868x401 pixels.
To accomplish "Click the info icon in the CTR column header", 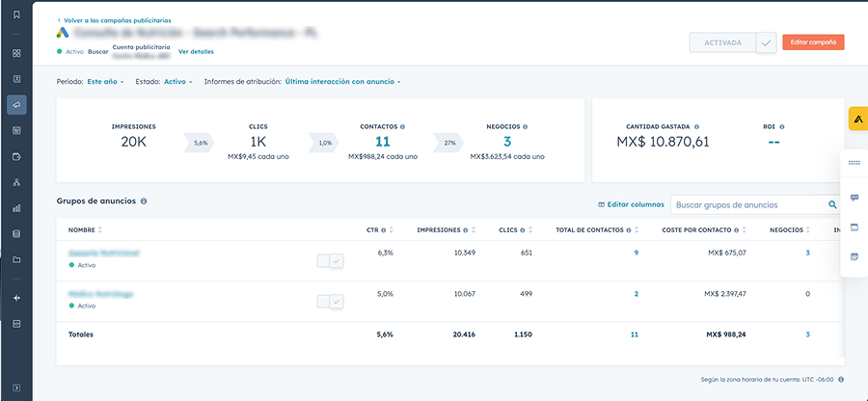I will (384, 230).
